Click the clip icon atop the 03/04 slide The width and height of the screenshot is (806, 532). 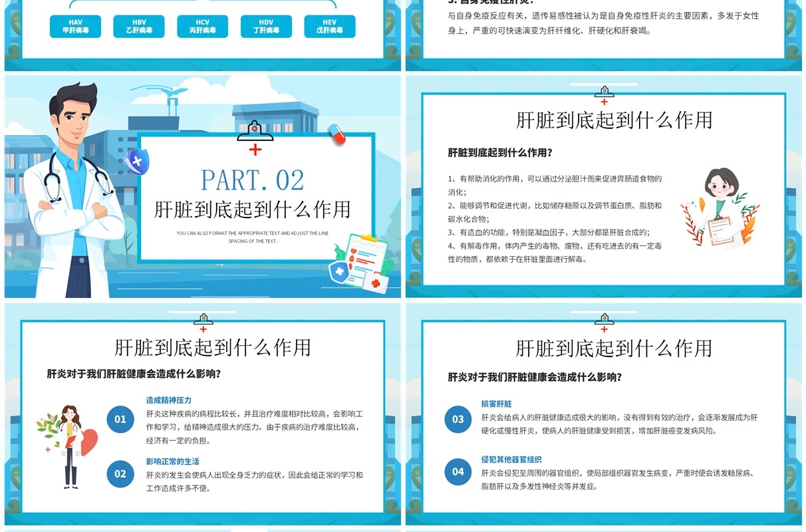point(604,320)
